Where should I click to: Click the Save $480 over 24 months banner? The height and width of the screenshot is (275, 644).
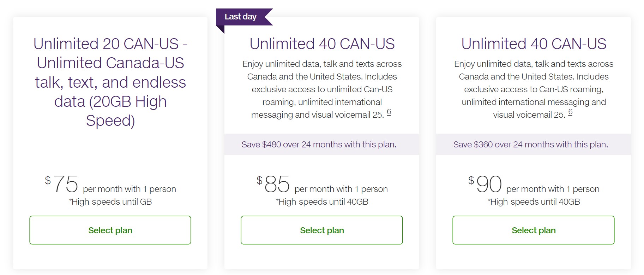pyautogui.click(x=319, y=144)
